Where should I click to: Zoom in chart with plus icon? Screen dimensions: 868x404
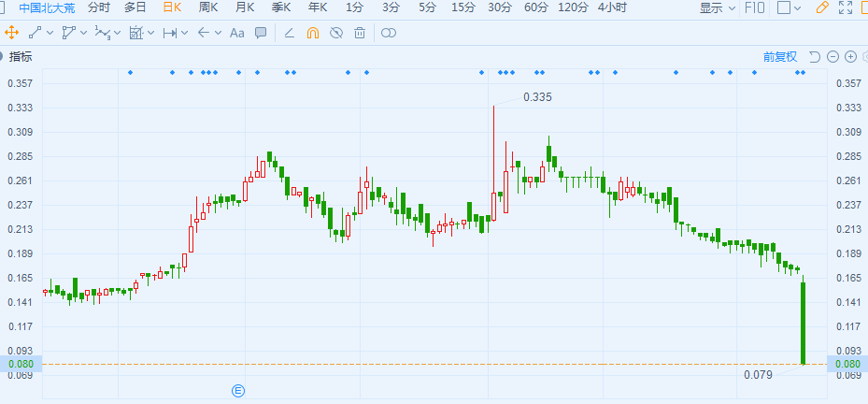[x=850, y=56]
